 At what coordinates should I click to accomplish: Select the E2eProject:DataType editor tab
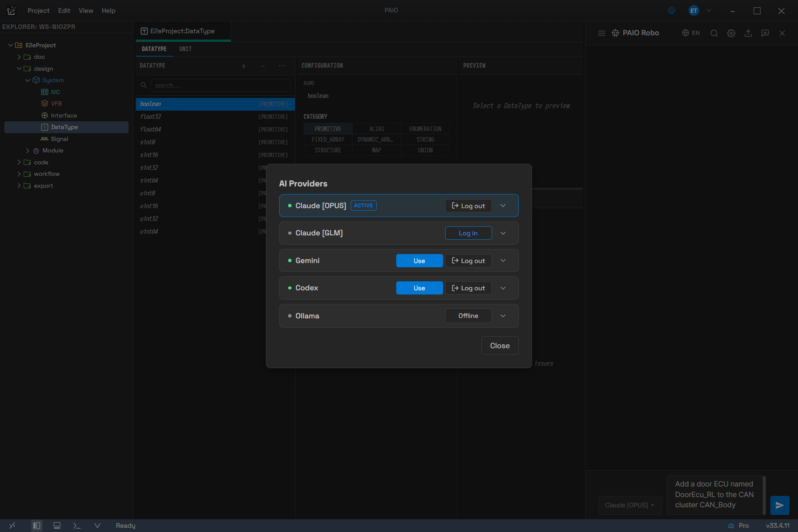pos(183,31)
